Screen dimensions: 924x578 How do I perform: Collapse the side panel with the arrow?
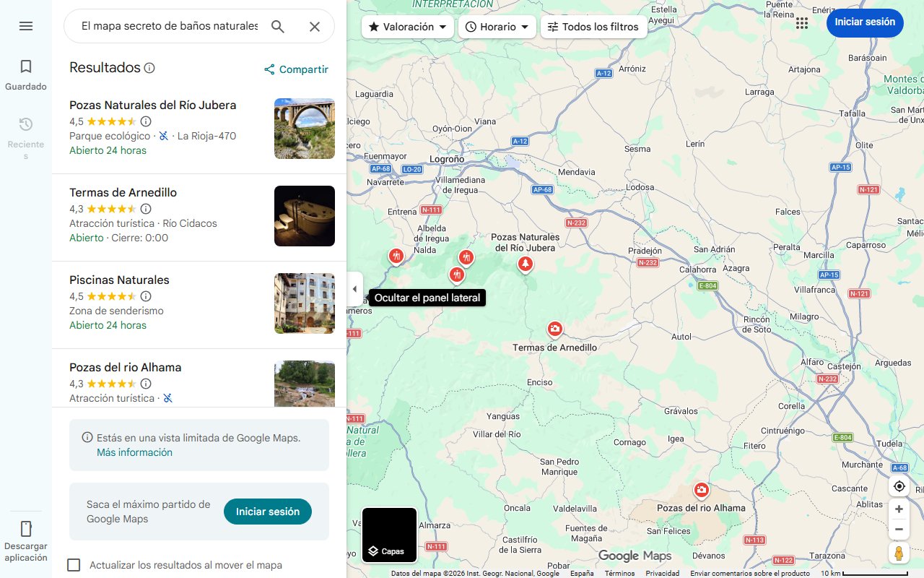[354, 288]
